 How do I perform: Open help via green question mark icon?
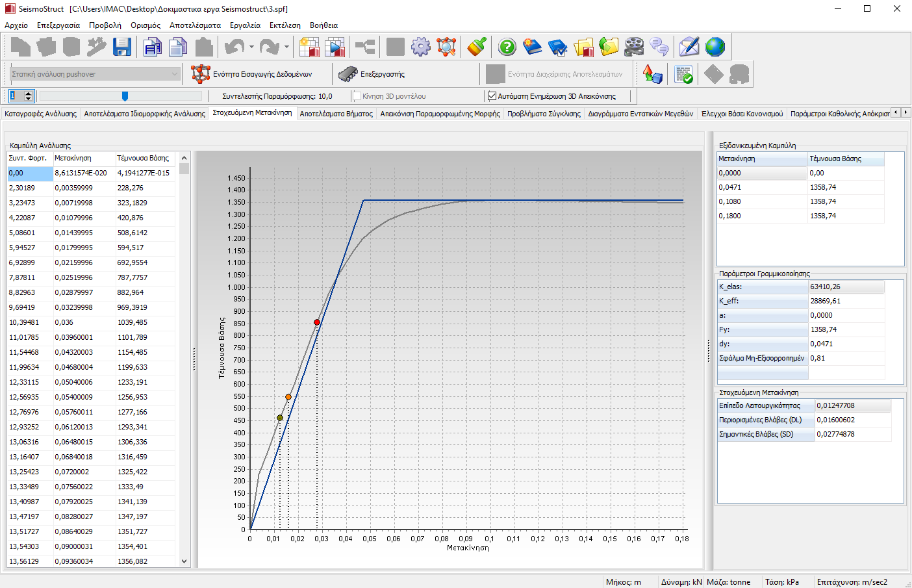[x=507, y=47]
